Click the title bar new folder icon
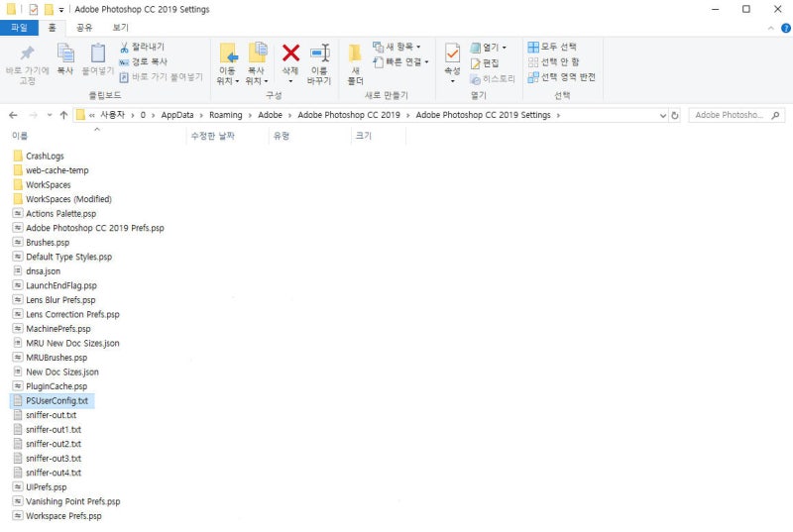 49,9
